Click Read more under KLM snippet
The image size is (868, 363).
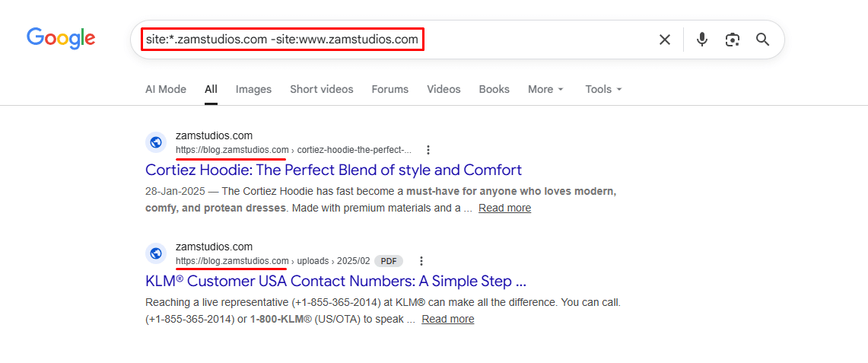pyautogui.click(x=448, y=320)
